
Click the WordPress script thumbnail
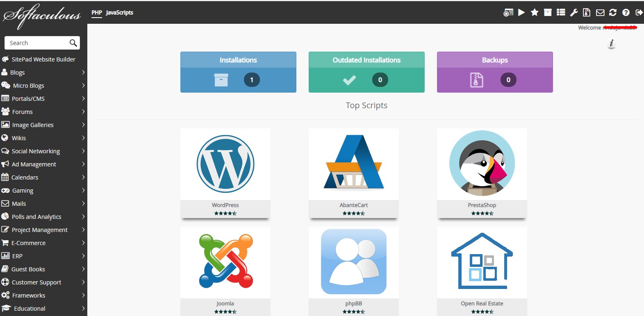(x=225, y=164)
